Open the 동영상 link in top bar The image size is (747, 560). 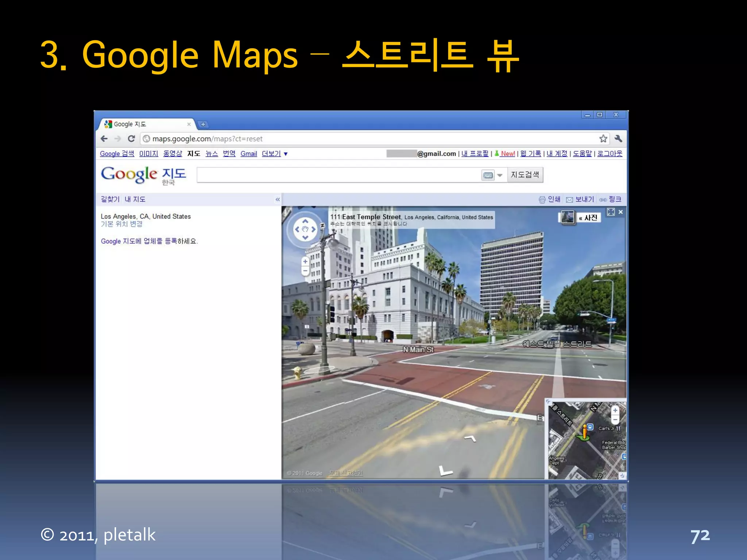(x=173, y=153)
